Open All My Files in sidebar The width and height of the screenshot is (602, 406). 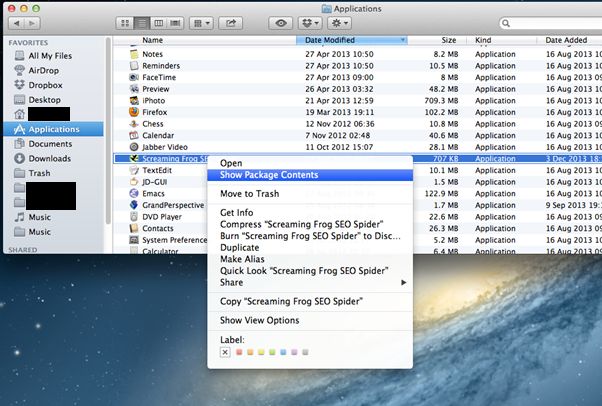click(x=50, y=56)
